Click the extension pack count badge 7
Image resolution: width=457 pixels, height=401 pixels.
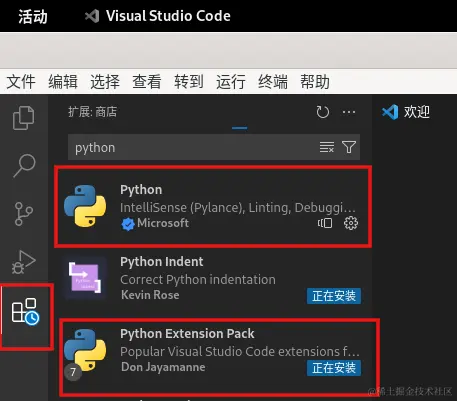coord(73,372)
